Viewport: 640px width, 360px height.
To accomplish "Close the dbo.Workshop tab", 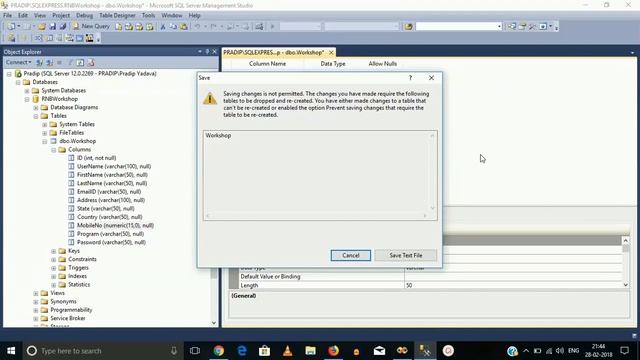I will click(x=331, y=52).
